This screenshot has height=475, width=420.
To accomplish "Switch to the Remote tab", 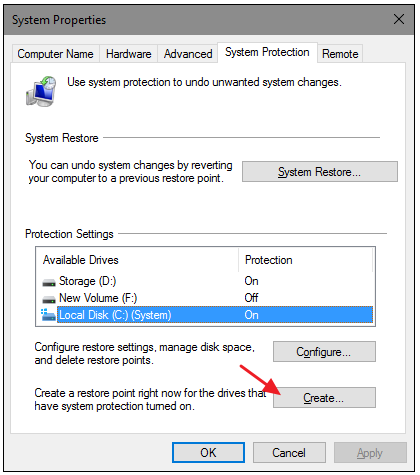I will 340,54.
